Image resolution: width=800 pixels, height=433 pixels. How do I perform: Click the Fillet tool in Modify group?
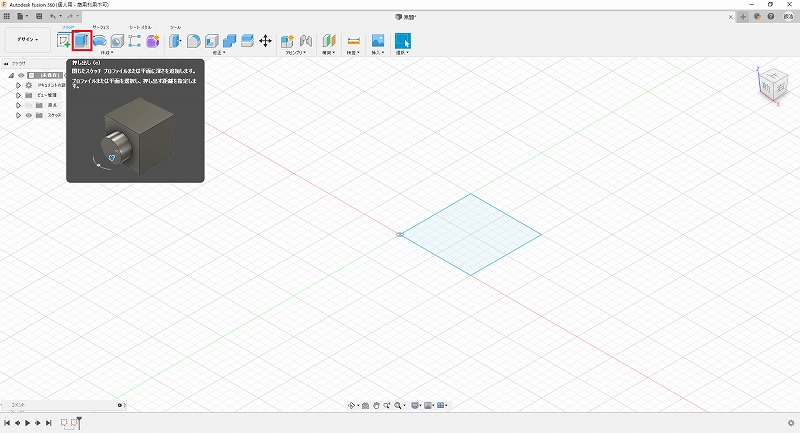click(194, 41)
